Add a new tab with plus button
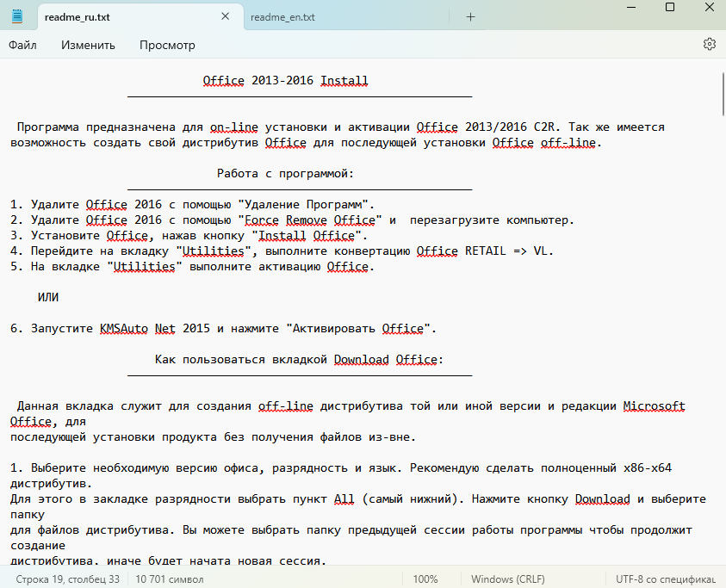This screenshot has width=726, height=588. coord(470,17)
